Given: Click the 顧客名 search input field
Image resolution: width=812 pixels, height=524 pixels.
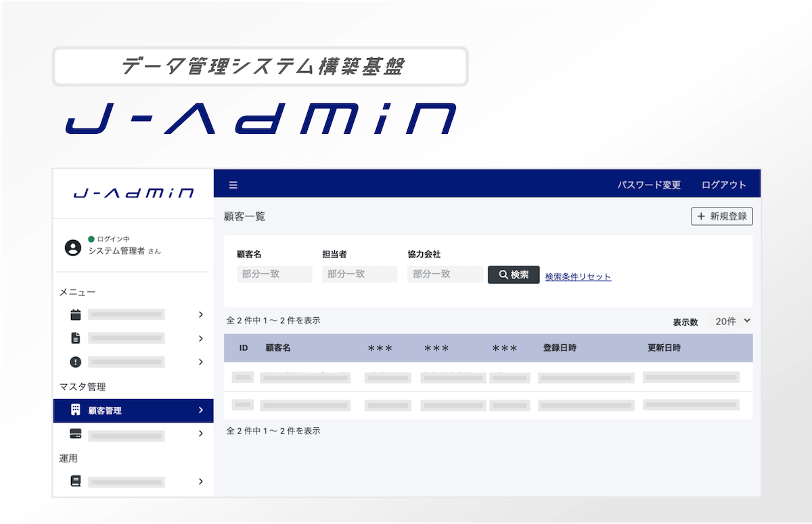Looking at the screenshot, I should pos(274,274).
